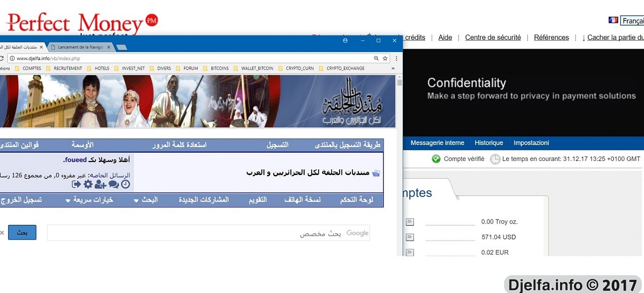The image size is (644, 293).
Task: Click the statement icon for 0.00 Troy oz.
Action: click(410, 222)
